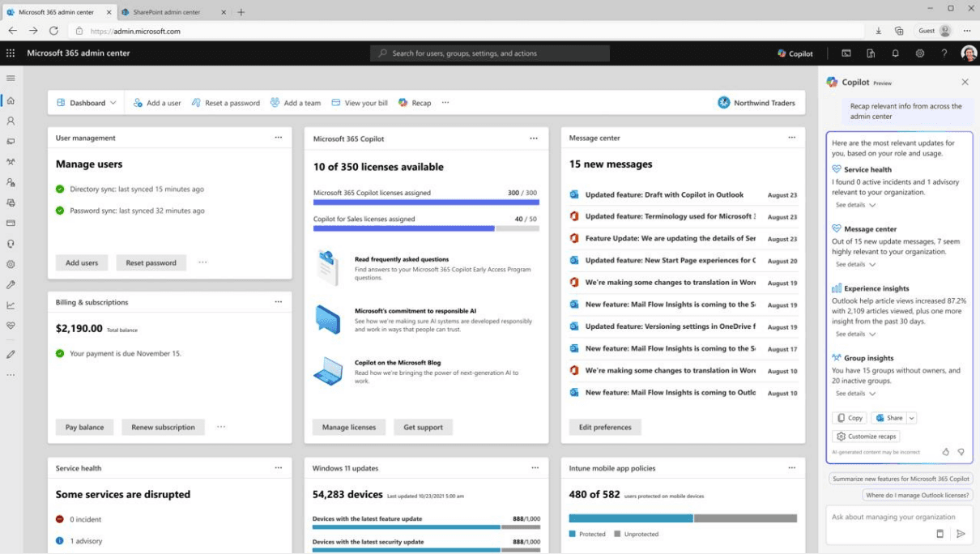Image resolution: width=980 pixels, height=554 pixels.
Task: Open Message center card options menu
Action: [791, 138]
